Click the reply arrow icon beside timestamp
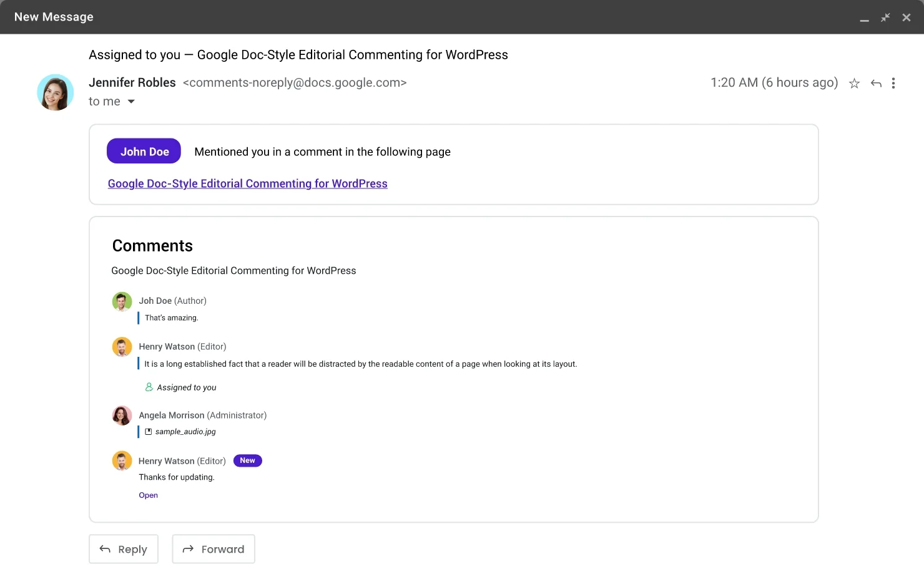Image resolution: width=924 pixels, height=574 pixels. point(876,84)
